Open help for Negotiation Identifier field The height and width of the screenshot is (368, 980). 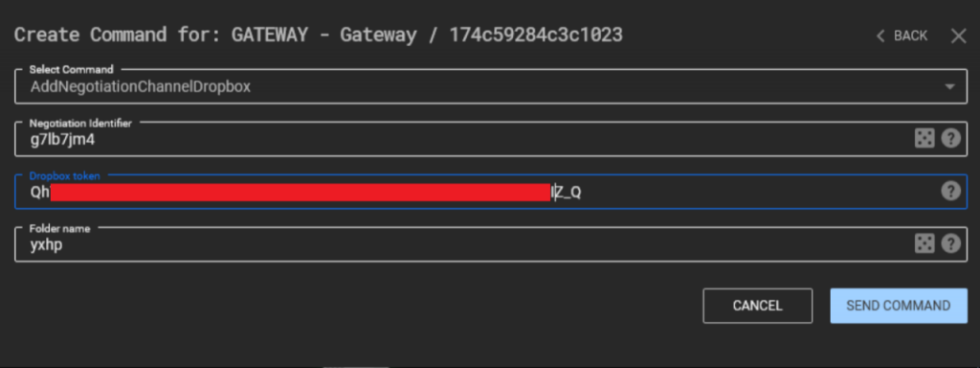point(950,138)
